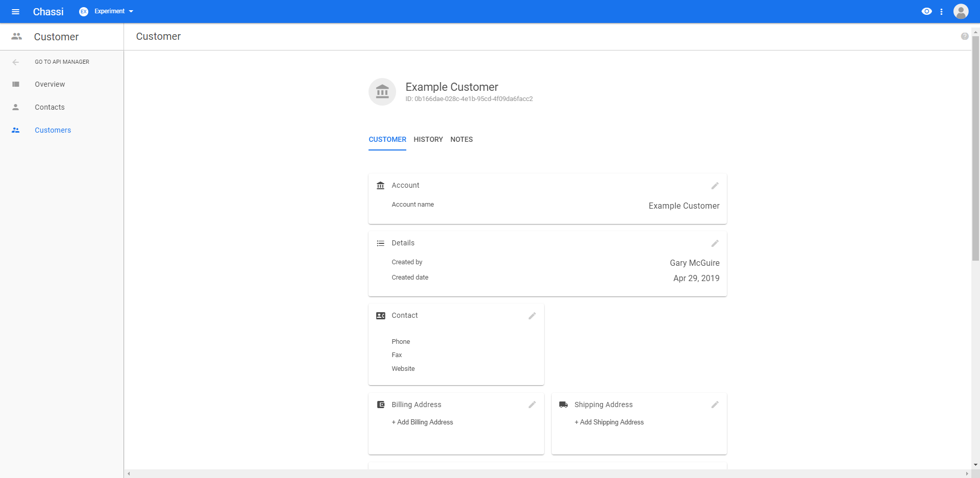
Task: Open Contacts in sidebar
Action: [x=50, y=107]
